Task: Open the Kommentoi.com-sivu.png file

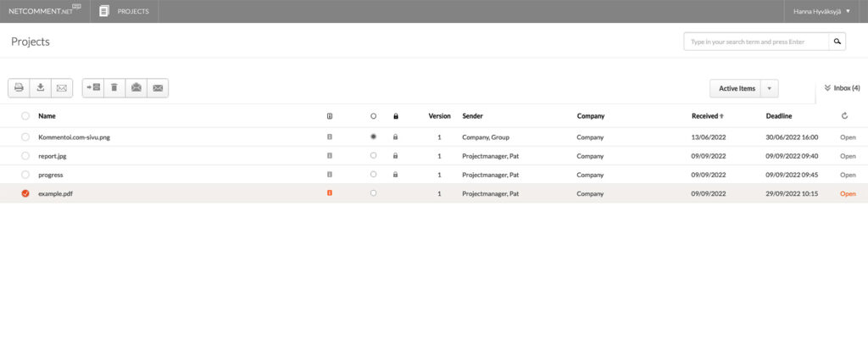Action: tap(74, 137)
